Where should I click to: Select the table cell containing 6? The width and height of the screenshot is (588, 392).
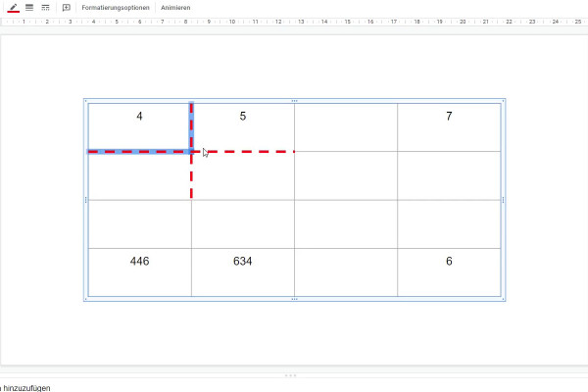tap(449, 272)
